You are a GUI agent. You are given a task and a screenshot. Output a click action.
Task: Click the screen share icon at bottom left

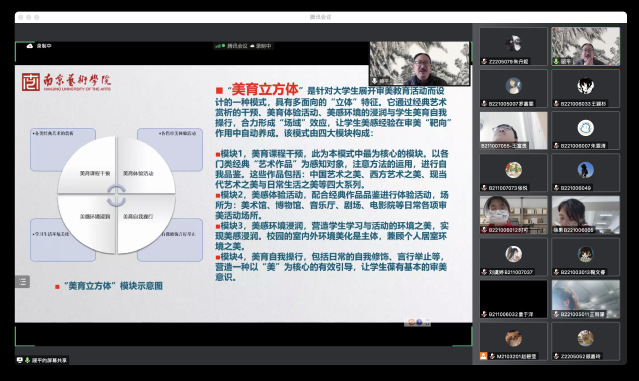point(20,360)
